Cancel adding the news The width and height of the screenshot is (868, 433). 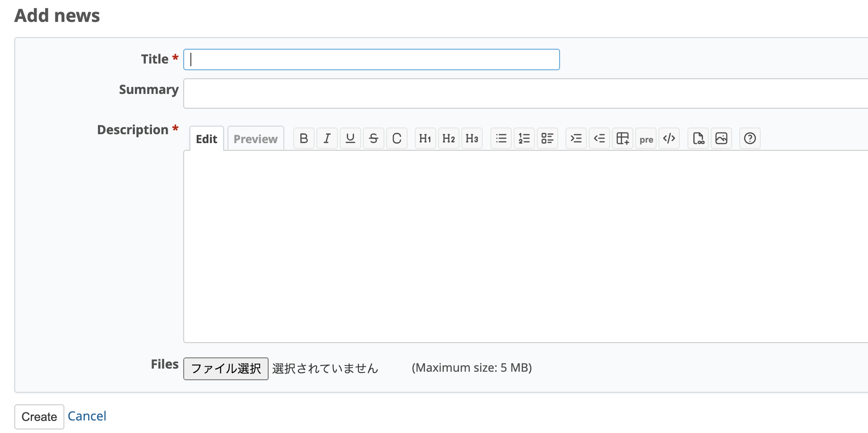(87, 416)
